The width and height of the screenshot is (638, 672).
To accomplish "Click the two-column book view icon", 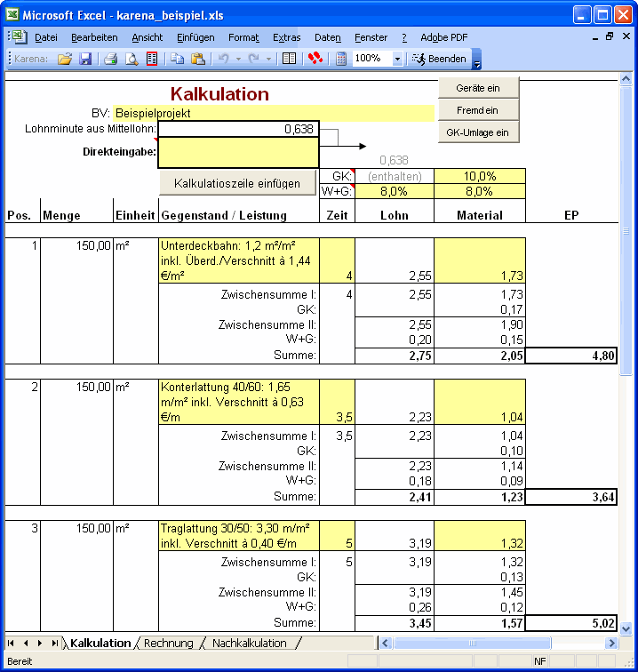I will [x=289, y=59].
